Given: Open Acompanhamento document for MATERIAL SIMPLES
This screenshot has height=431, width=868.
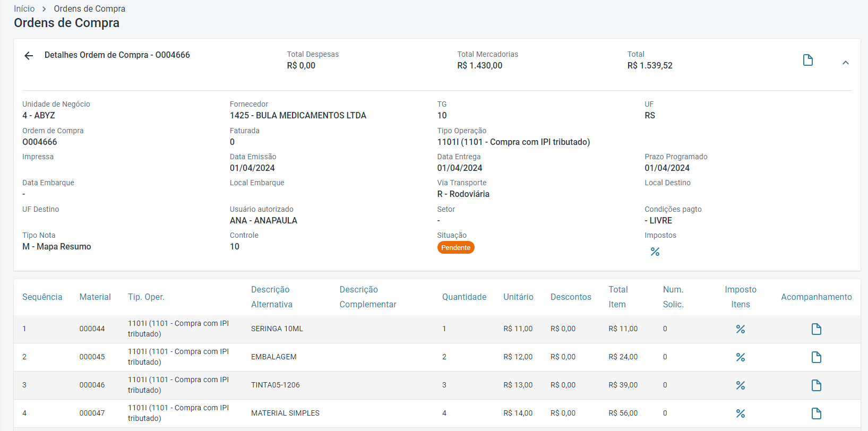Looking at the screenshot, I should [x=816, y=413].
